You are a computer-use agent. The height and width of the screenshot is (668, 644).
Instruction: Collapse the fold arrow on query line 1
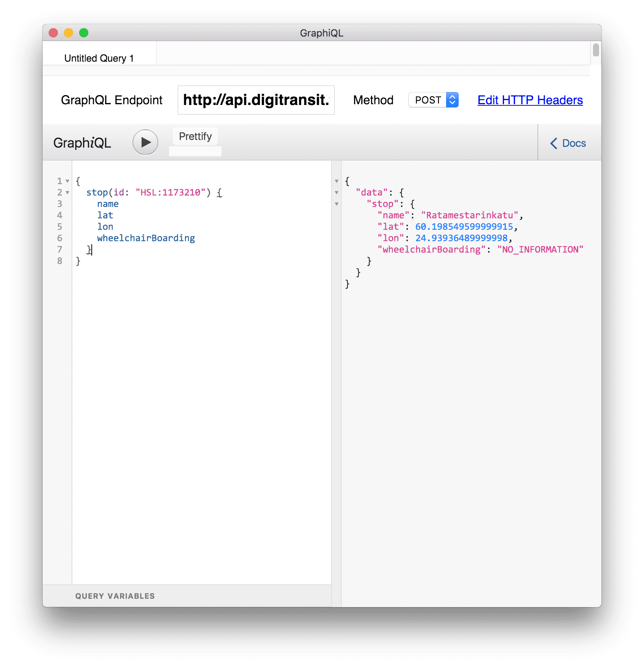click(x=67, y=181)
